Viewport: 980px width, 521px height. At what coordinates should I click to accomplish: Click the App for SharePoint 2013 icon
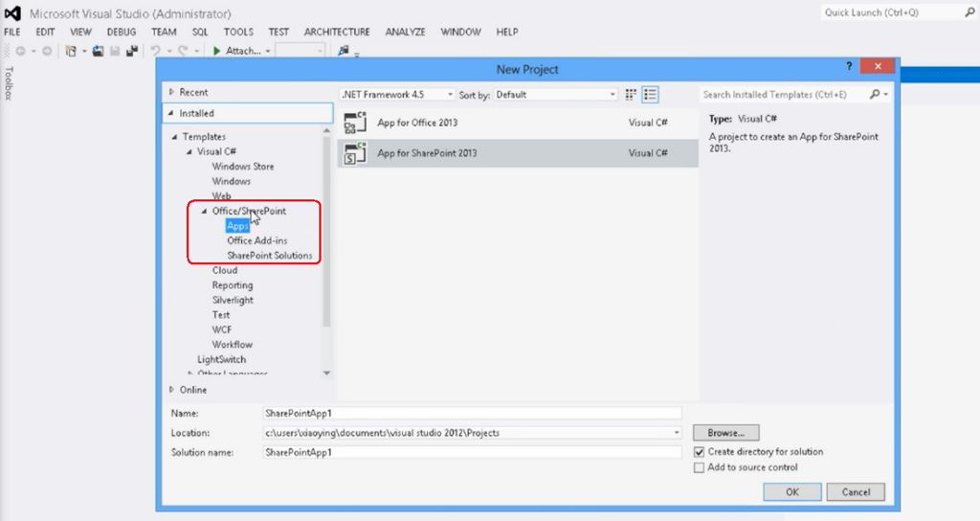(x=355, y=153)
